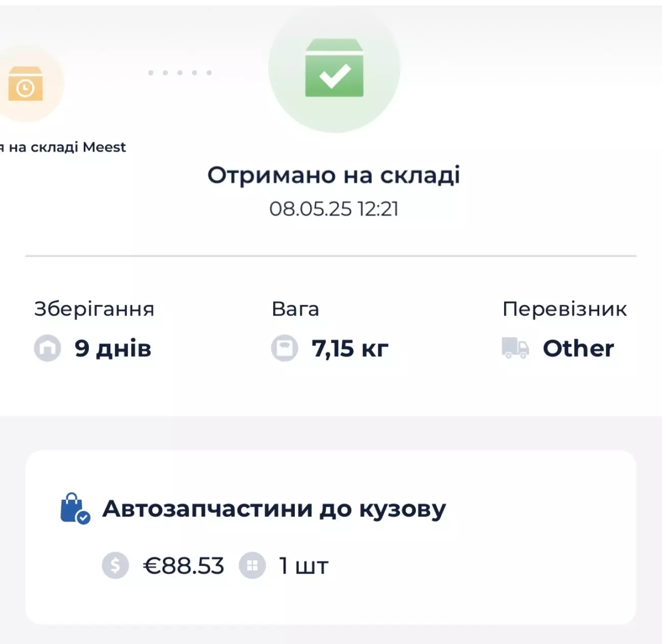Tap the green received-box checkmark icon

pos(334,68)
